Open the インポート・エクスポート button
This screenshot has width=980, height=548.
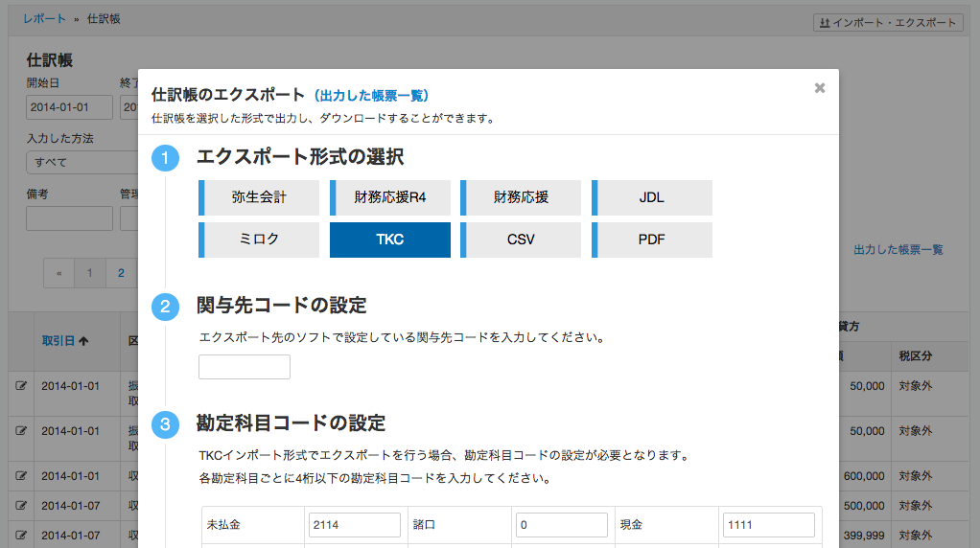click(x=888, y=22)
